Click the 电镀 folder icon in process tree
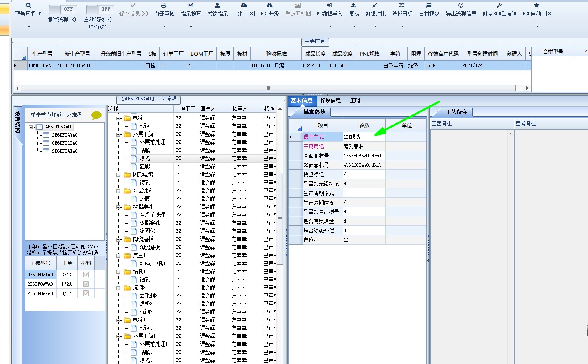Screen dimensions: 588x364 (127, 118)
